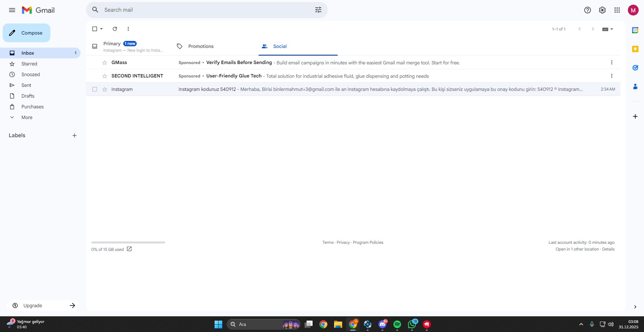The image size is (644, 332).
Task: Open the Support help icon
Action: (x=588, y=10)
